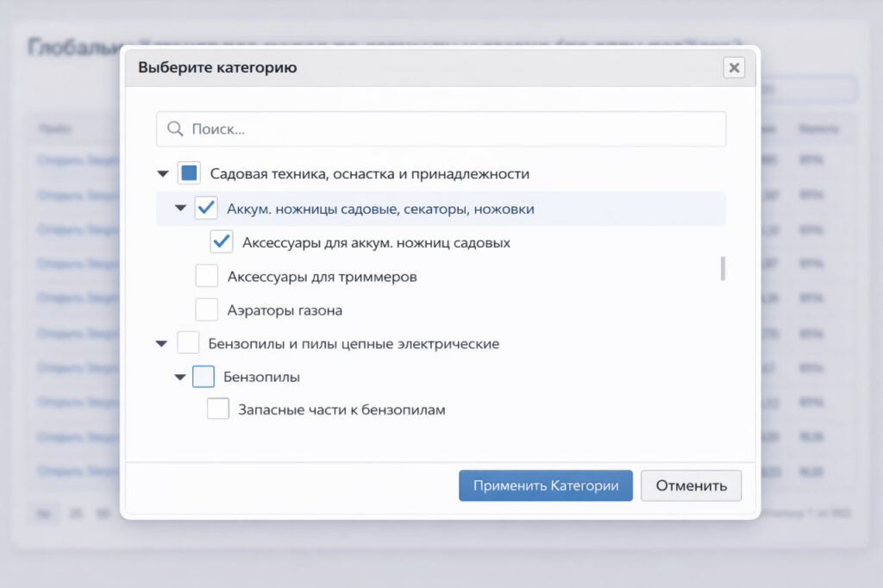Click the Отменить button

[x=691, y=485]
